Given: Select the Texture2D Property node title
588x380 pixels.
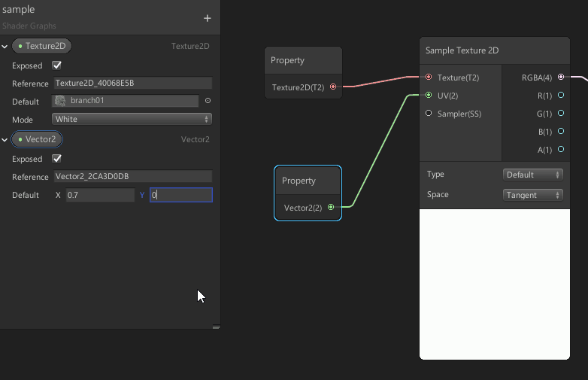Looking at the screenshot, I should (x=287, y=60).
